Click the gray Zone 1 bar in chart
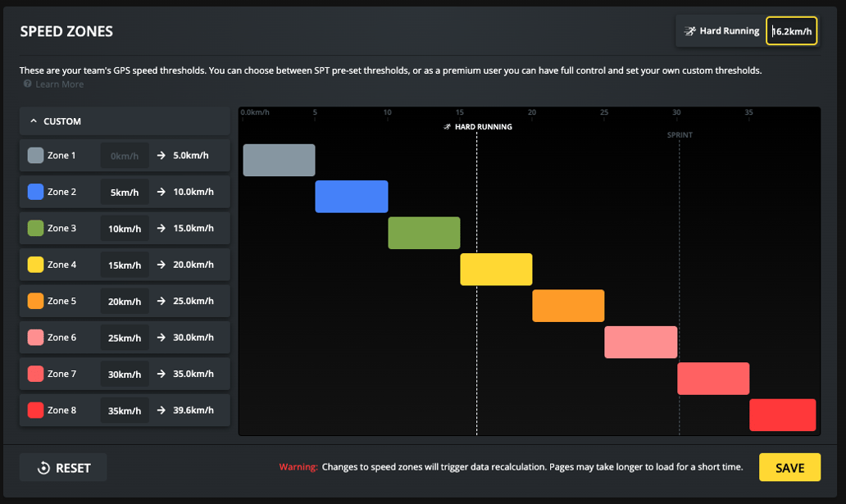The image size is (846, 504). (279, 160)
